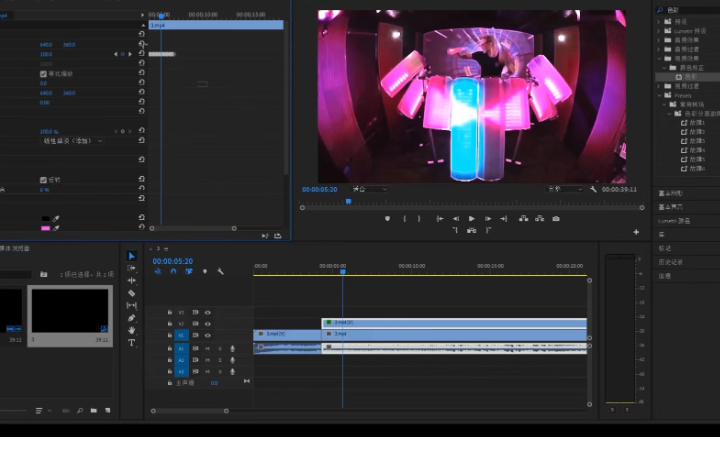Solo audio track A2
This screenshot has width=720, height=450.
click(220, 360)
